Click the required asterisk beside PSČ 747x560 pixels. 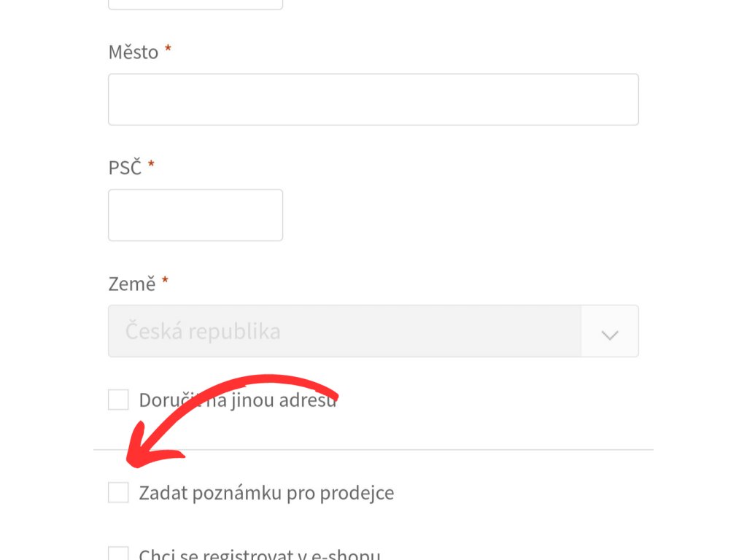tap(151, 166)
